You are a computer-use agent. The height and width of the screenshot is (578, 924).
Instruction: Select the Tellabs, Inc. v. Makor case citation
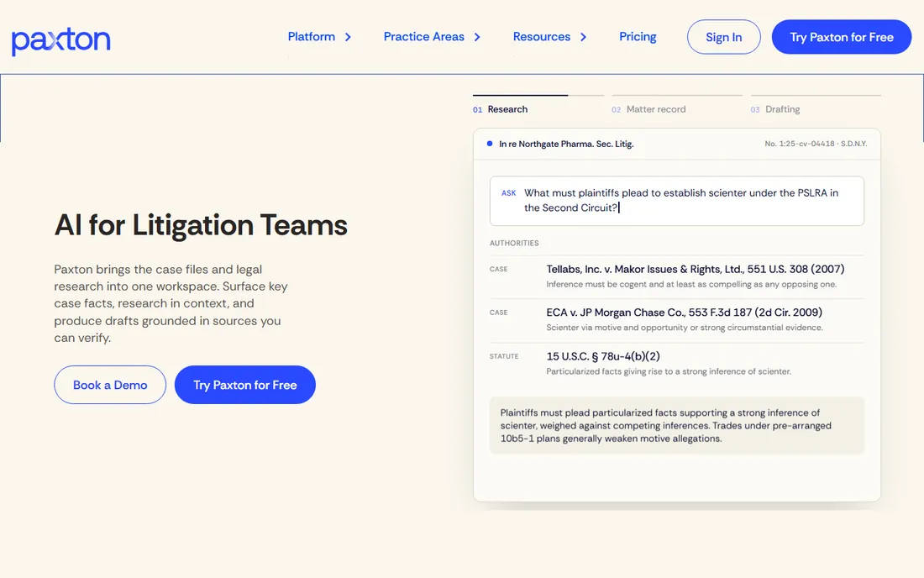tap(696, 270)
